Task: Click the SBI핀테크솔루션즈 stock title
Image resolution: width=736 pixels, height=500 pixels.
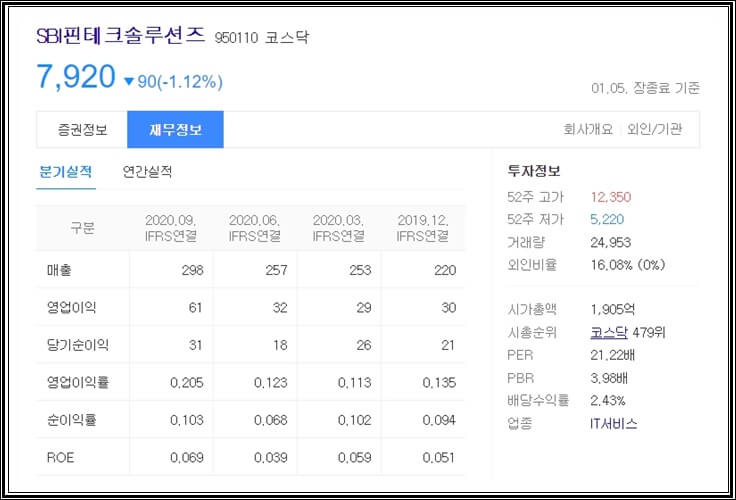Action: (121, 36)
